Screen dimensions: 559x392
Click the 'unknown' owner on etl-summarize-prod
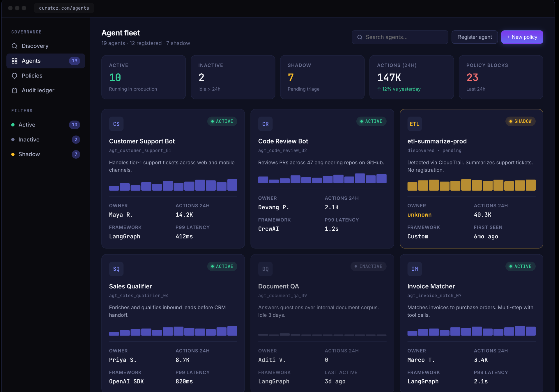420,215
